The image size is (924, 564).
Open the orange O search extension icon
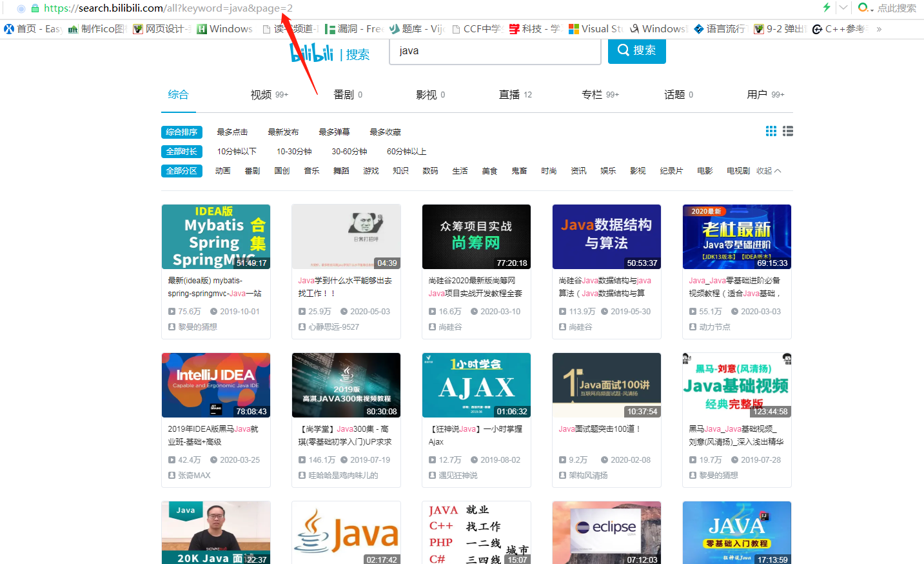point(862,8)
